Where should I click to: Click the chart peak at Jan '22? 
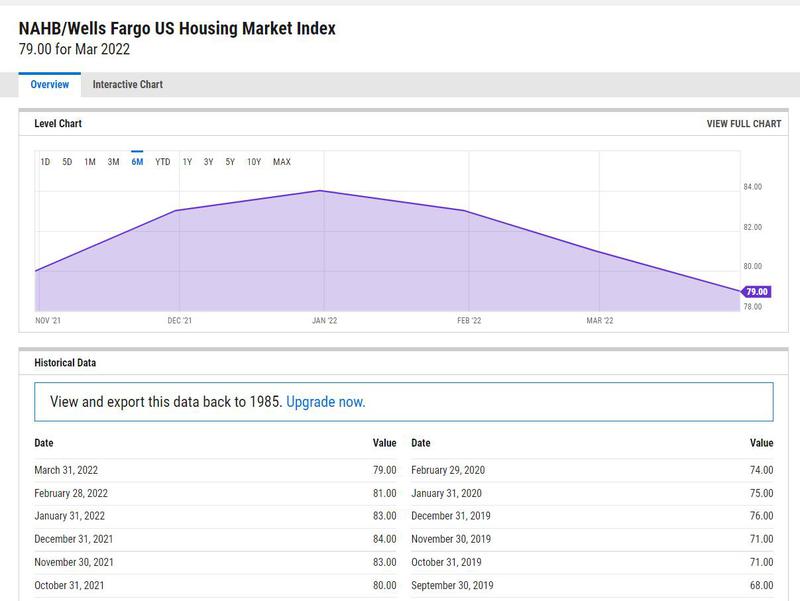tap(321, 191)
